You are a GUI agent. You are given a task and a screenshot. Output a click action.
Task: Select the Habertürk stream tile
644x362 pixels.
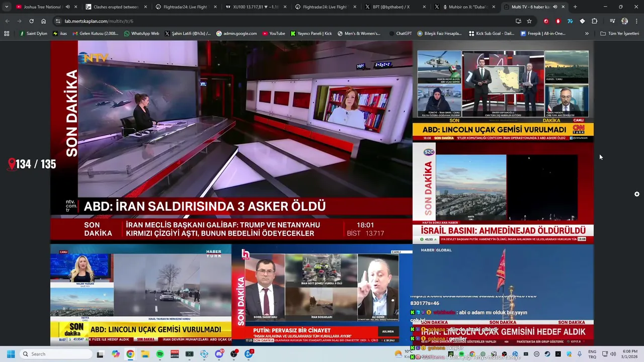(x=141, y=294)
